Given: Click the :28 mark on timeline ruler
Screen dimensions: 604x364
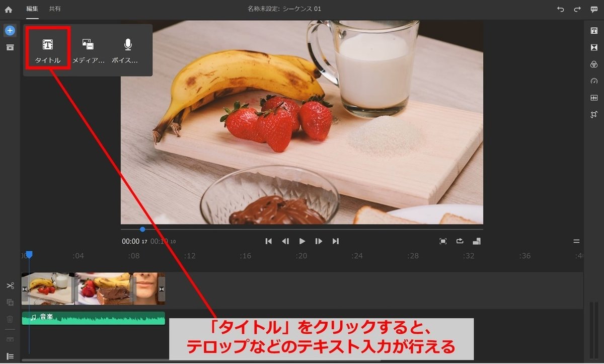Looking at the screenshot, I should click(413, 256).
